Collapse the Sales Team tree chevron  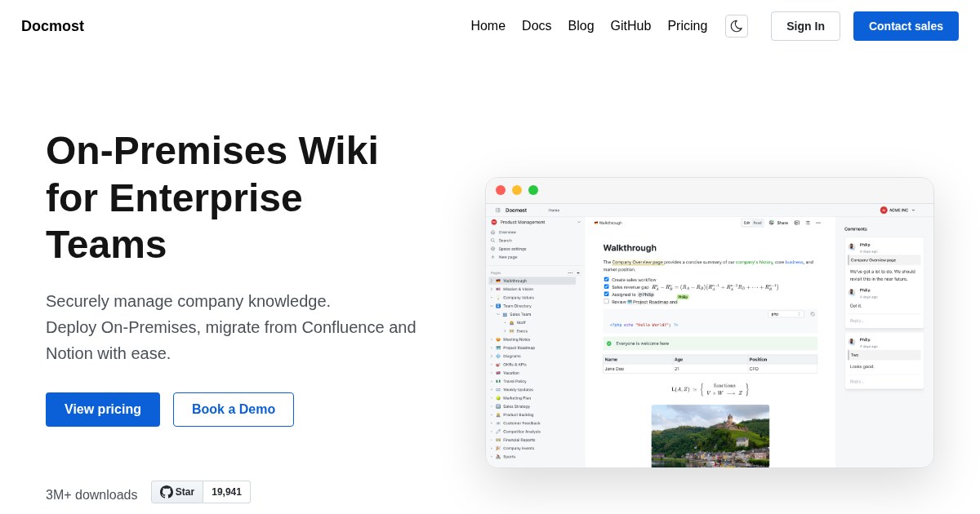pos(498,314)
